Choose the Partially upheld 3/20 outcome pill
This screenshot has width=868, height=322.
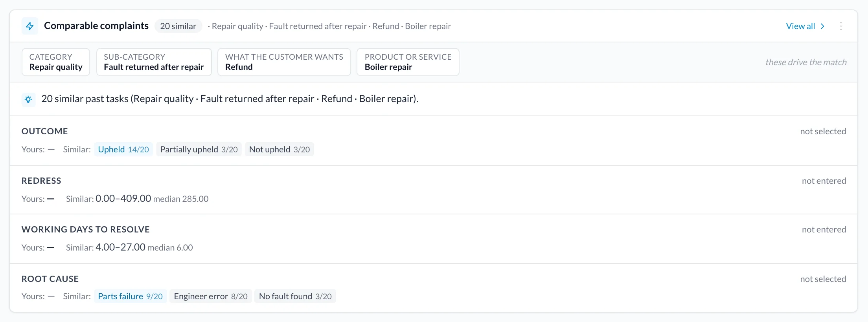pyautogui.click(x=199, y=149)
